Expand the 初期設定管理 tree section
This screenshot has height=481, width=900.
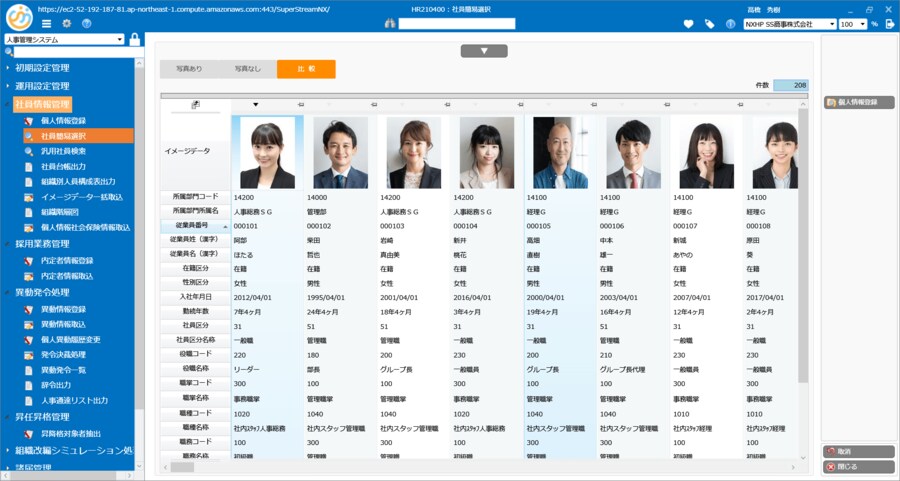pyautogui.click(x=42, y=68)
